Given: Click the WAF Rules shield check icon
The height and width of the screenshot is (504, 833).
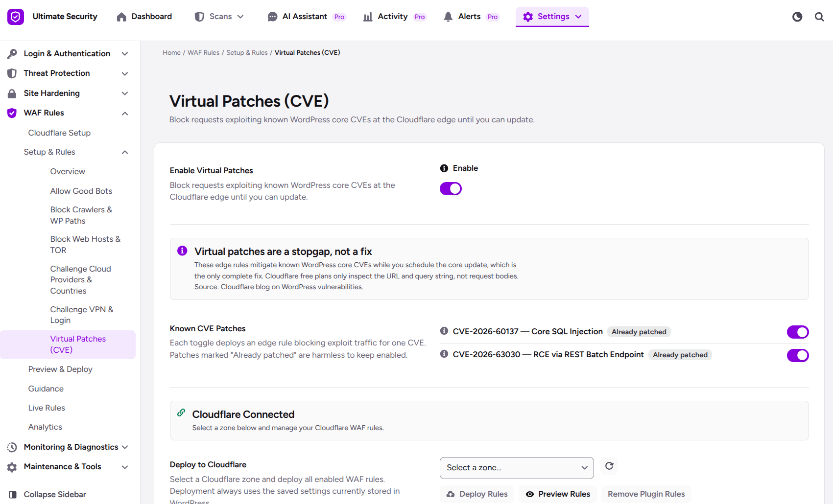Looking at the screenshot, I should point(12,113).
